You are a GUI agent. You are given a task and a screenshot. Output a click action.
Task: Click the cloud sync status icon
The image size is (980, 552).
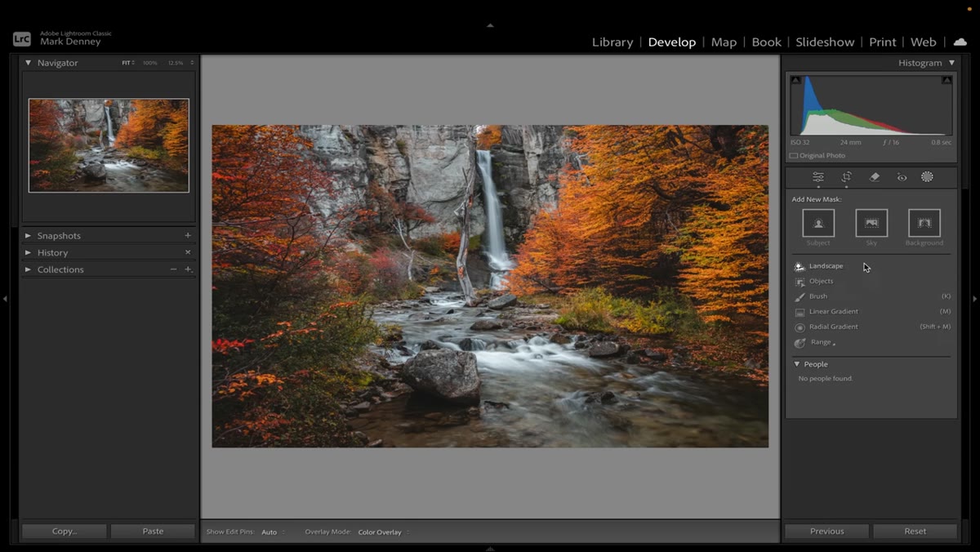[x=960, y=42]
